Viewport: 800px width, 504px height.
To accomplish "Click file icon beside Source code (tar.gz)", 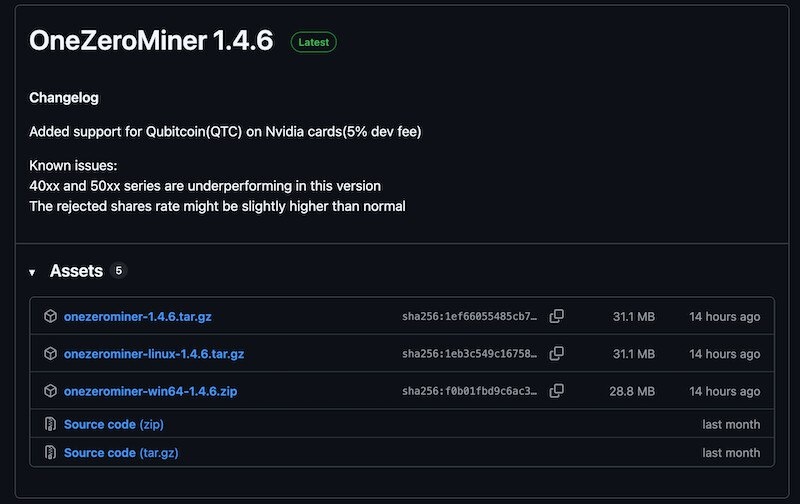I will pos(50,452).
